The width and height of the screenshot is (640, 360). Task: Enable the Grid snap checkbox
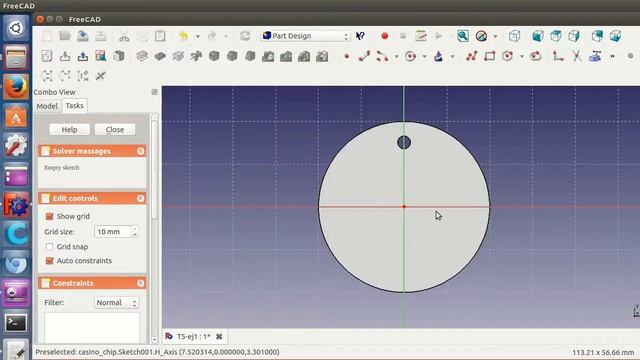(x=50, y=247)
